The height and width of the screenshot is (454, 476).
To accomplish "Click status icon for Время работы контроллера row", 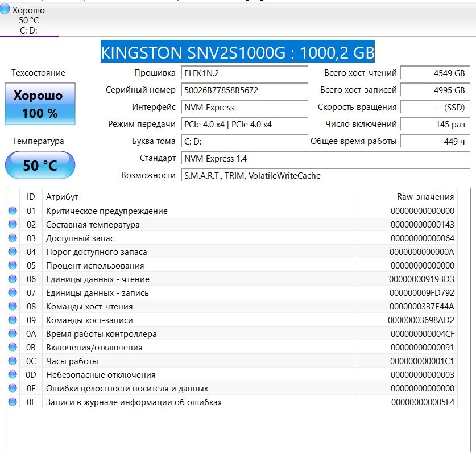I will point(13,333).
